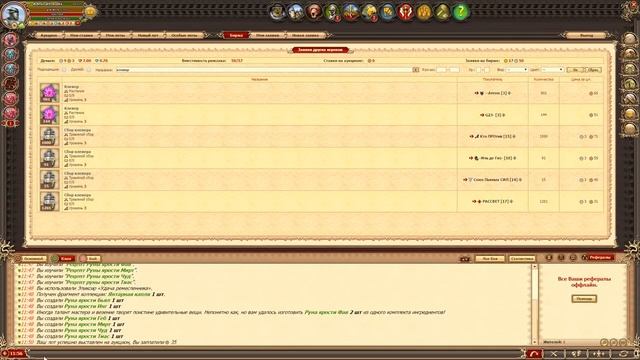
Task: Click the red curved arrow icon in bottom bar
Action: pos(534,353)
